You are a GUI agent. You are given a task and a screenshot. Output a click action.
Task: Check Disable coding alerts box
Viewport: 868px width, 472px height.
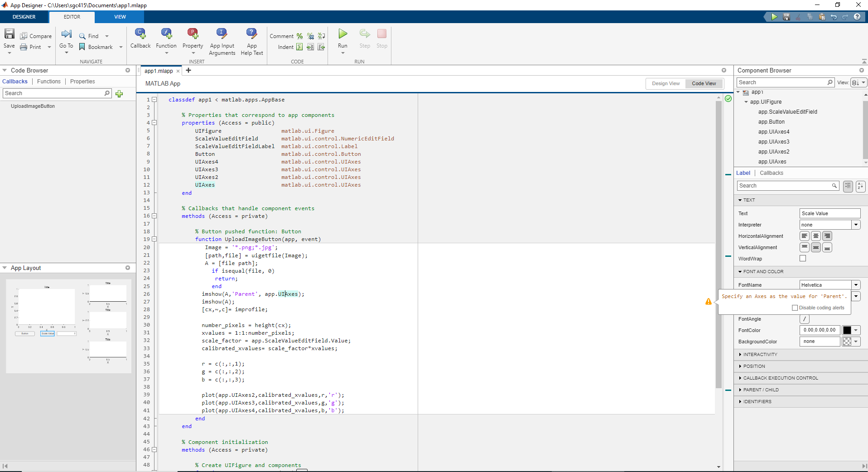tap(795, 308)
